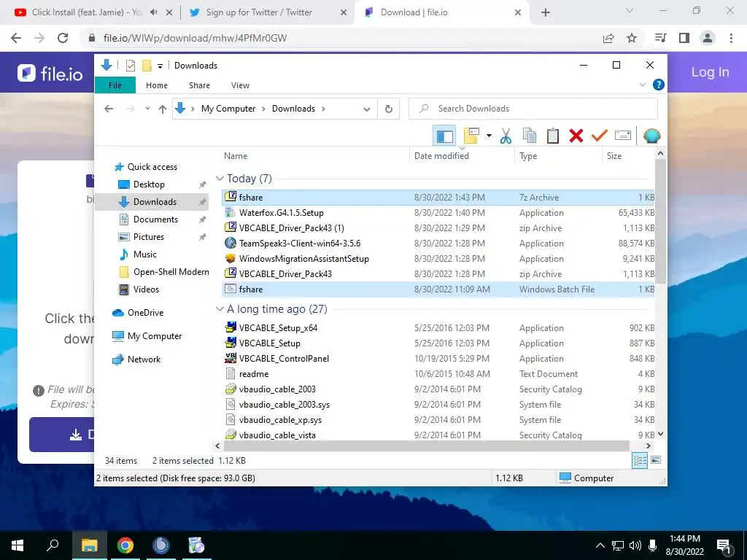
Task: Click the Cut scissors icon
Action: coord(506,136)
